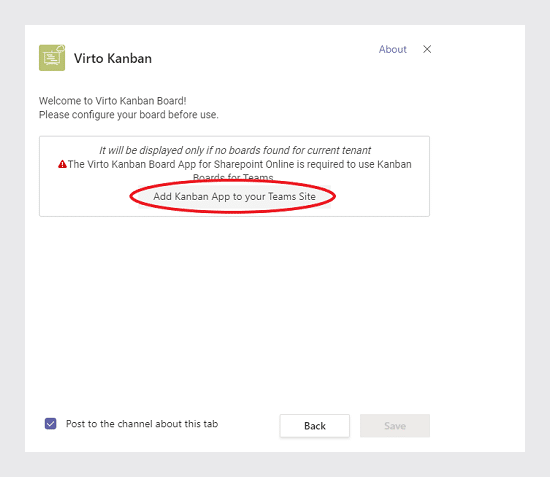Screen dimensions: 550x477
Task: Go Back to the previous step
Action: pyautogui.click(x=315, y=426)
